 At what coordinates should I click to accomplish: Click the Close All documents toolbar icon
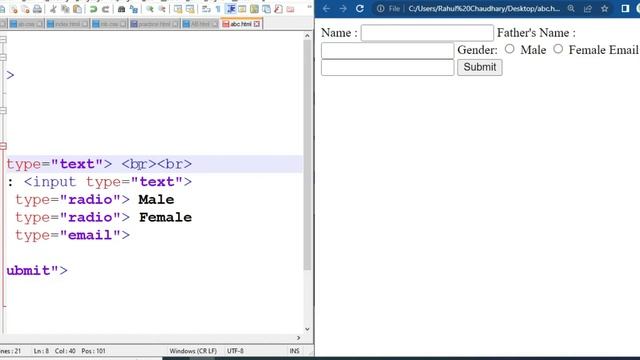26,9
